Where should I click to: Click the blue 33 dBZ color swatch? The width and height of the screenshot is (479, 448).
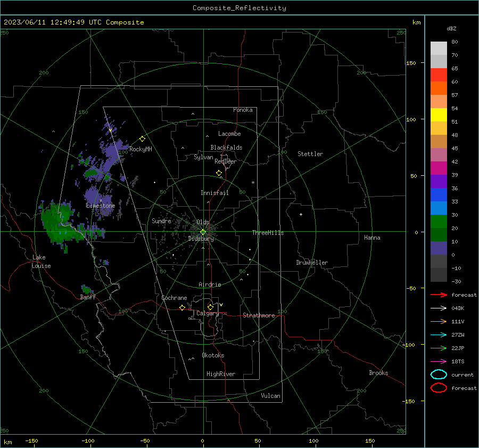(439, 195)
